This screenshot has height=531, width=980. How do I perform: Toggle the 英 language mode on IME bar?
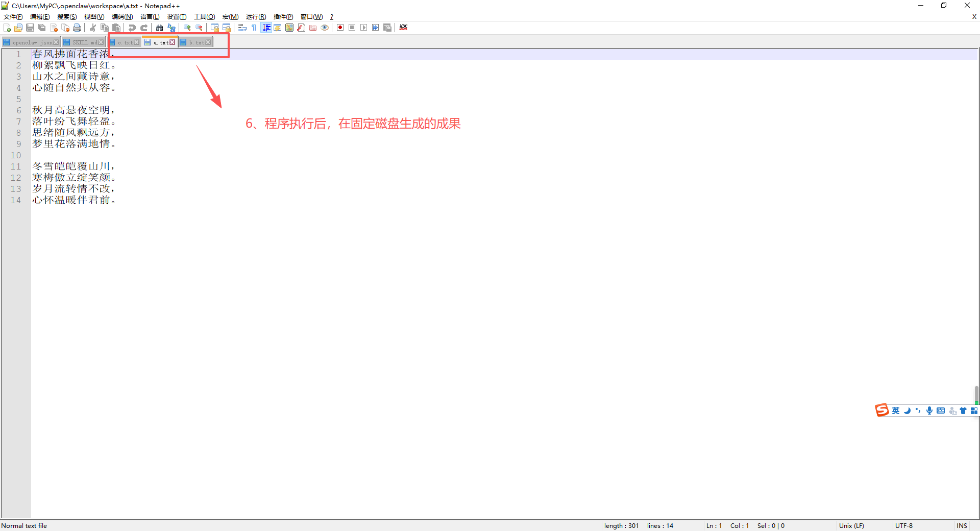(x=896, y=411)
